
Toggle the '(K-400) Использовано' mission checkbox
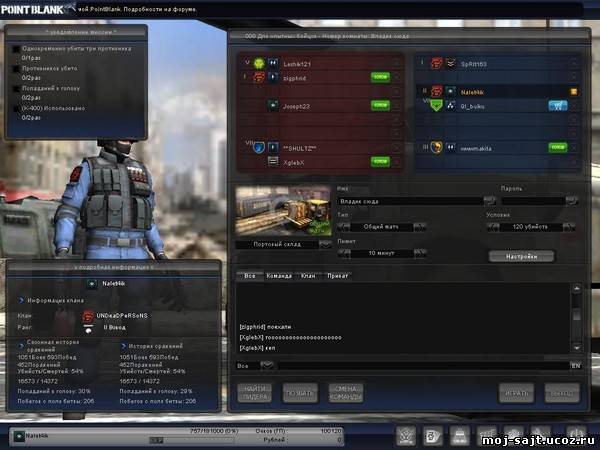[x=16, y=109]
